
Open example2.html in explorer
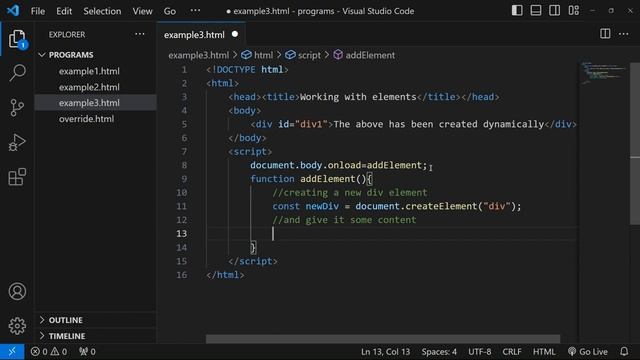click(89, 87)
